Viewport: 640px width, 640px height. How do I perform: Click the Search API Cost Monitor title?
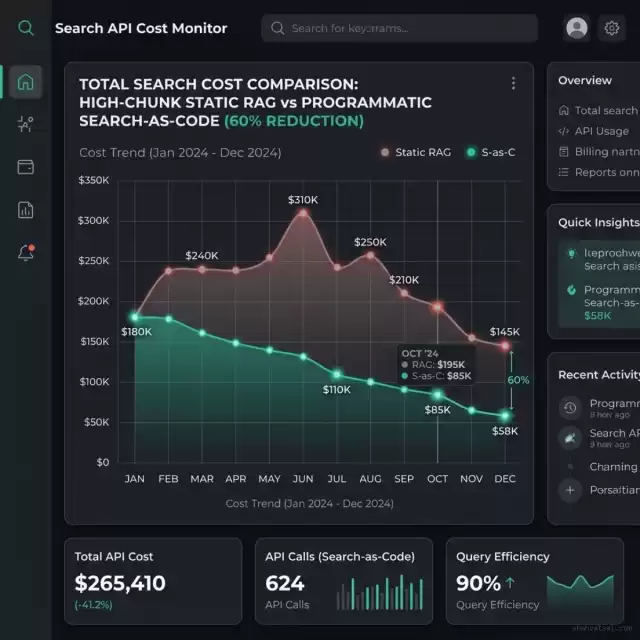point(141,28)
